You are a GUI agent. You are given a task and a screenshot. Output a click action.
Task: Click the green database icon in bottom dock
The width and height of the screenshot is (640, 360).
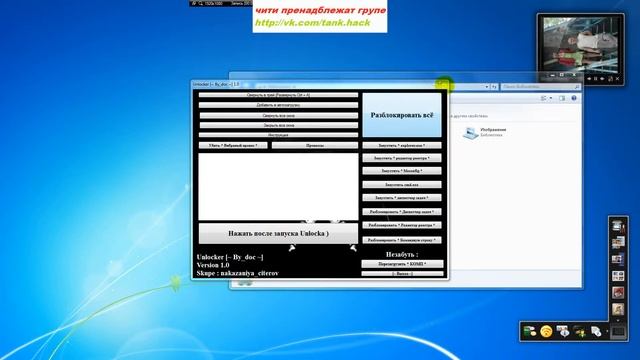(x=530, y=331)
